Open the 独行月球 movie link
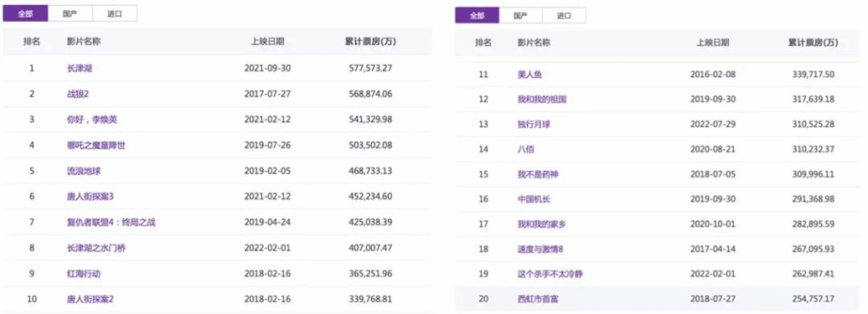The width and height of the screenshot is (868, 314). click(x=534, y=124)
